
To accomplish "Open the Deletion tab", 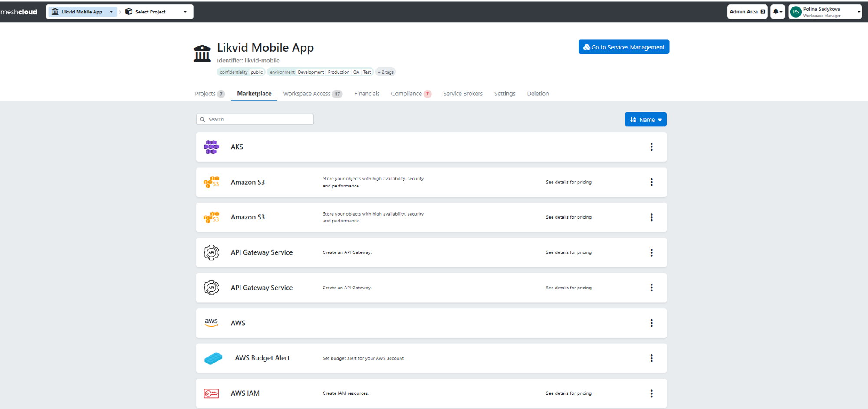I will (538, 94).
